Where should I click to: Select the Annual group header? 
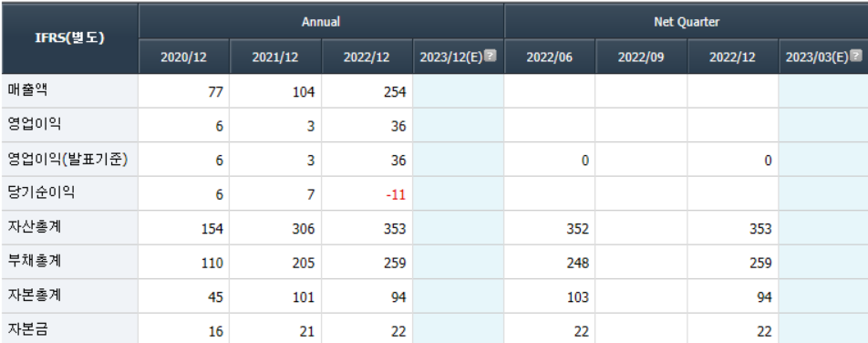(x=321, y=22)
